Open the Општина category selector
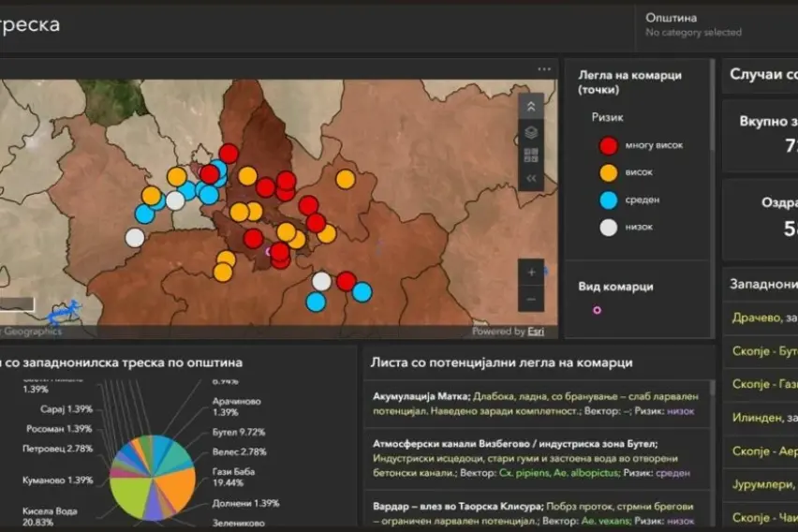The image size is (798, 532). pos(715,25)
